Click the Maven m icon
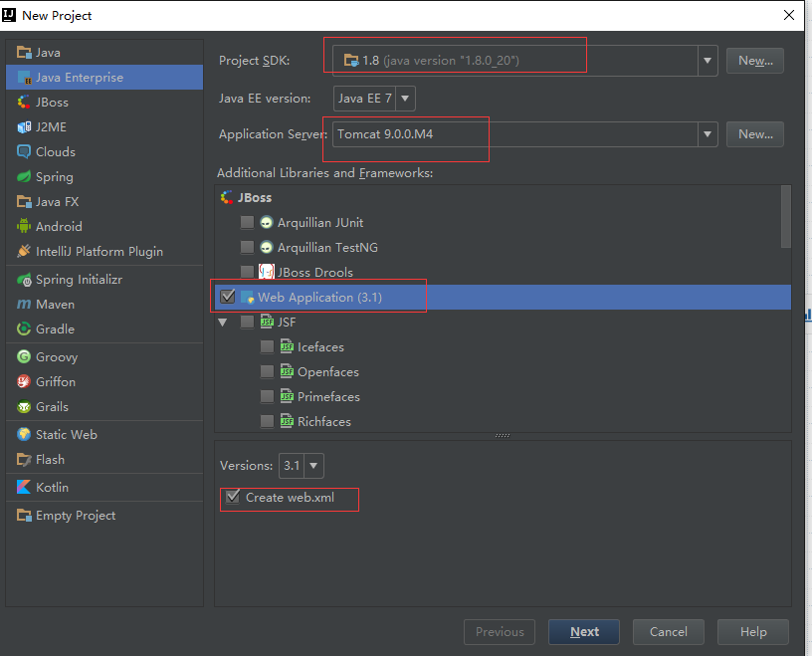The image size is (812, 656). pos(24,305)
